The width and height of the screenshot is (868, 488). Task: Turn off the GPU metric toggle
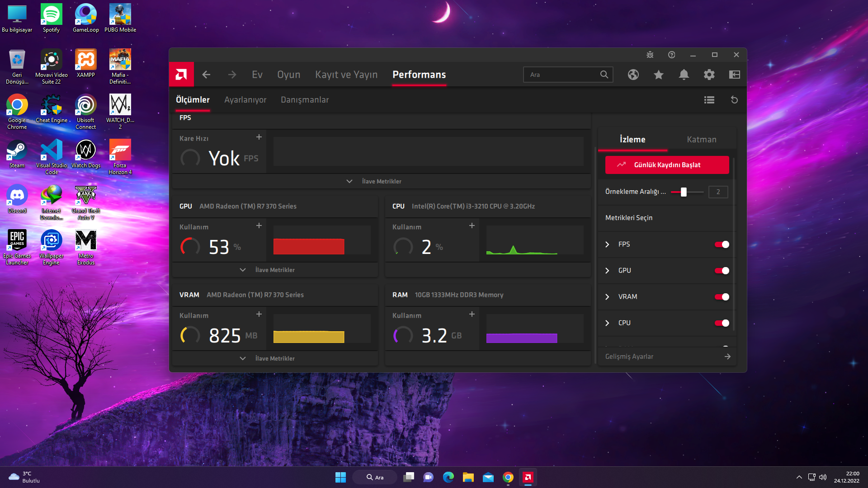(722, 271)
